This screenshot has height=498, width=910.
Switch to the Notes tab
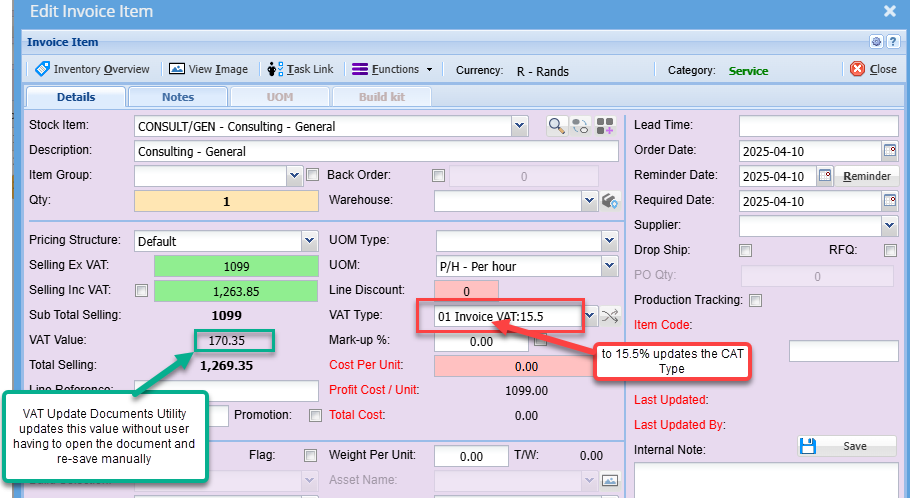pyautogui.click(x=178, y=97)
